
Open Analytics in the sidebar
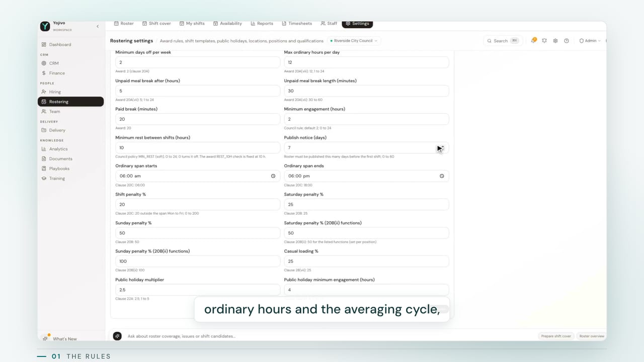58,149
